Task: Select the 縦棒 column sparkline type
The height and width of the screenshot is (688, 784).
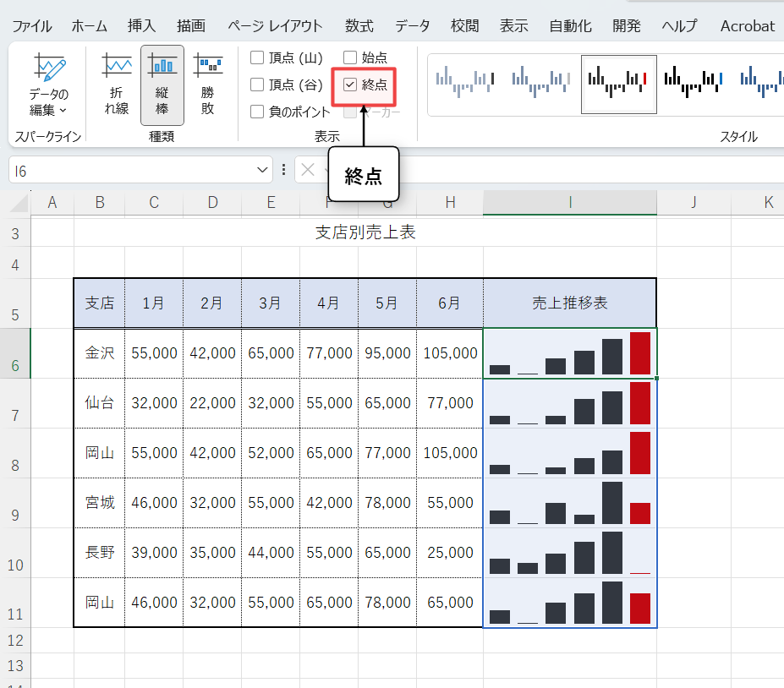Action: pyautogui.click(x=162, y=85)
